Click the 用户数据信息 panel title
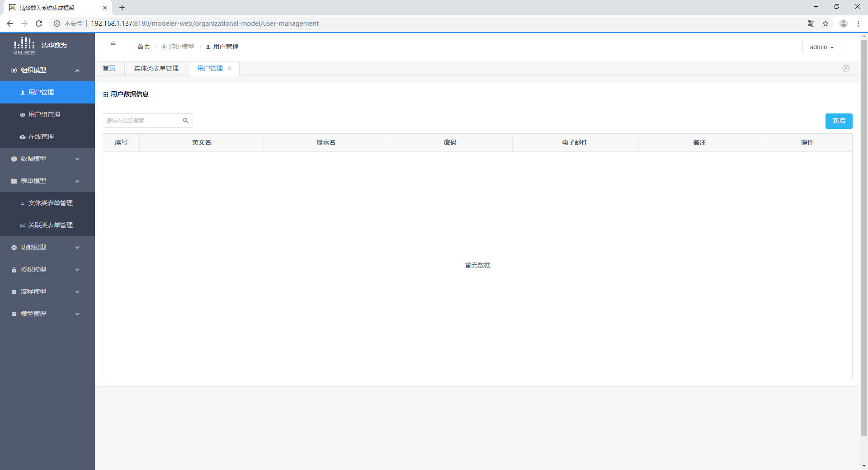Screen dimensions: 868x470 [x=130, y=94]
